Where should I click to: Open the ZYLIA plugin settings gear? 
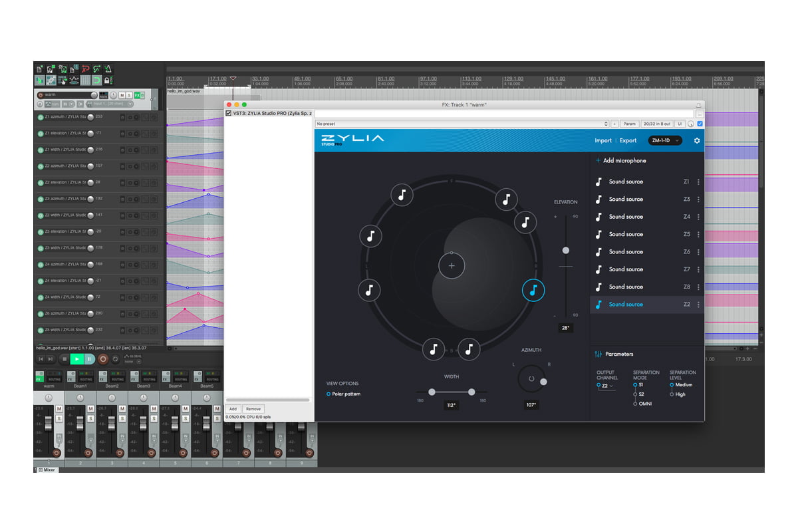coord(697,140)
